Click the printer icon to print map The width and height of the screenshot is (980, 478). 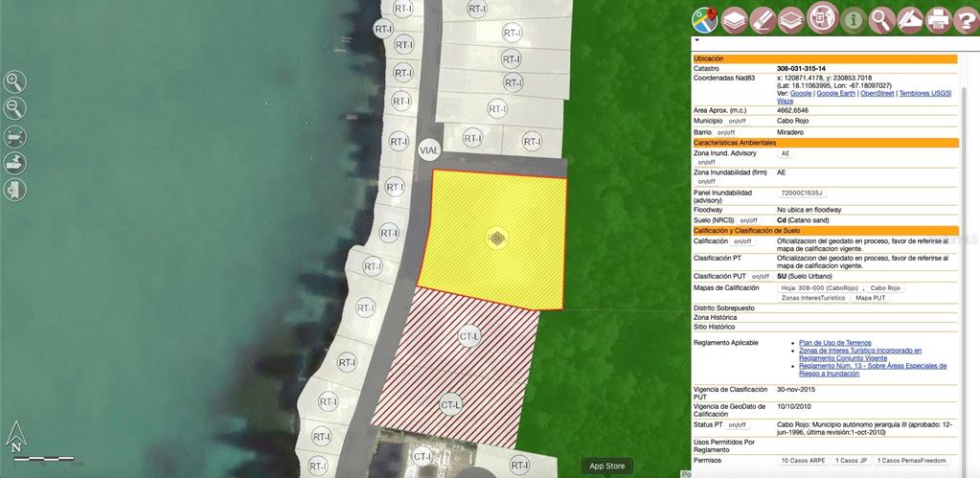tap(938, 19)
